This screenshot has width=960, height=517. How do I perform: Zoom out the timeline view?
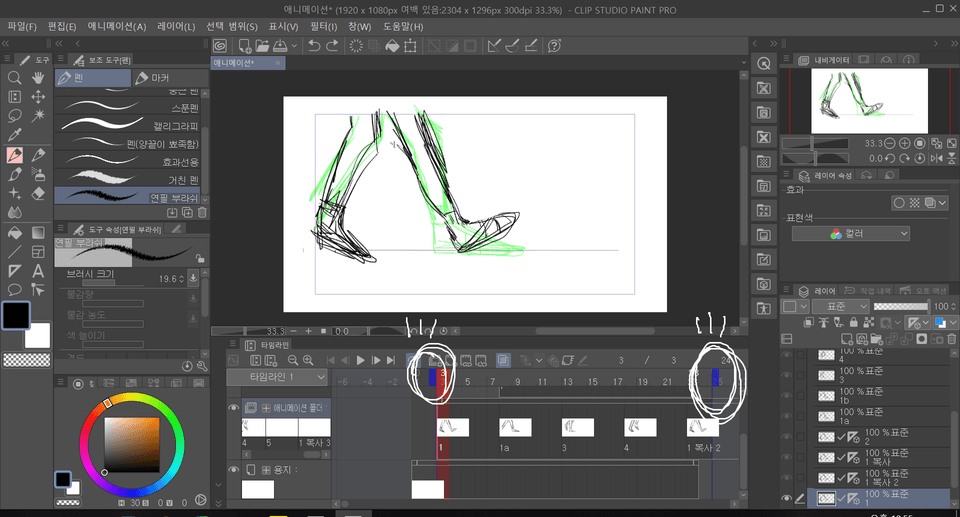pyautogui.click(x=293, y=360)
